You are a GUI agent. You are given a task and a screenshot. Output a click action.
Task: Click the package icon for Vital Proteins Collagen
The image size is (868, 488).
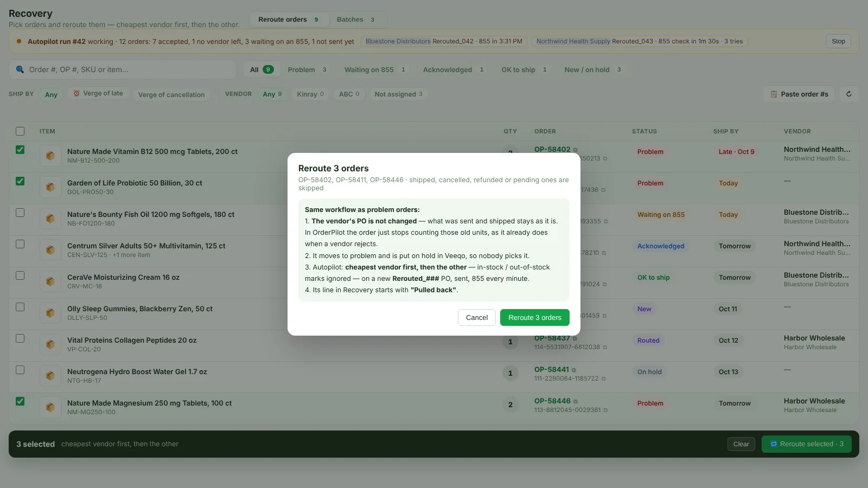[x=50, y=344]
